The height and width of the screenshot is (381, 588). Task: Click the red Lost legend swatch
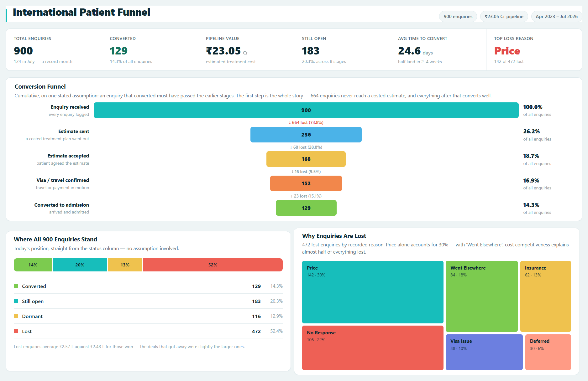point(16,331)
